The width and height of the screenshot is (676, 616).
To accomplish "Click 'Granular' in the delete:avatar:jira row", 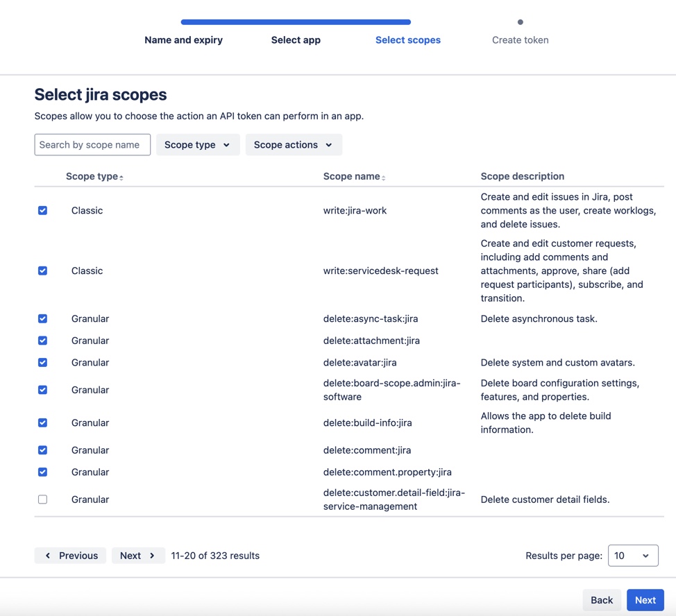I will pos(90,363).
